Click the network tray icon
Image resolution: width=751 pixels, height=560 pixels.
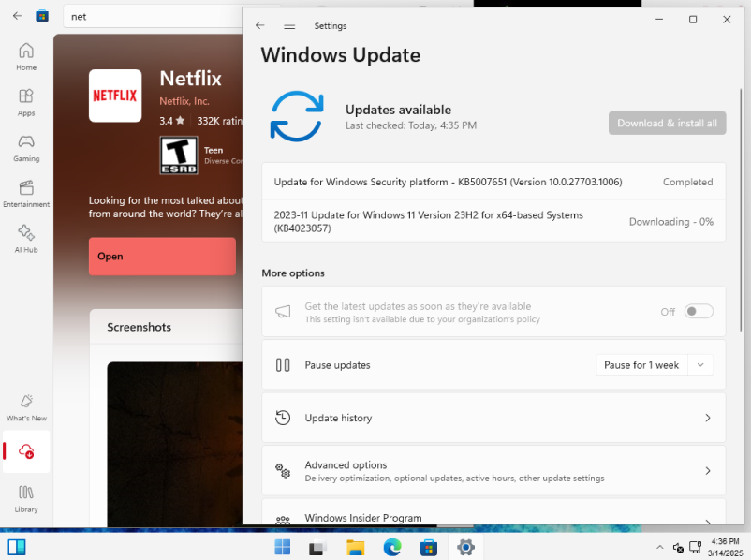click(695, 547)
